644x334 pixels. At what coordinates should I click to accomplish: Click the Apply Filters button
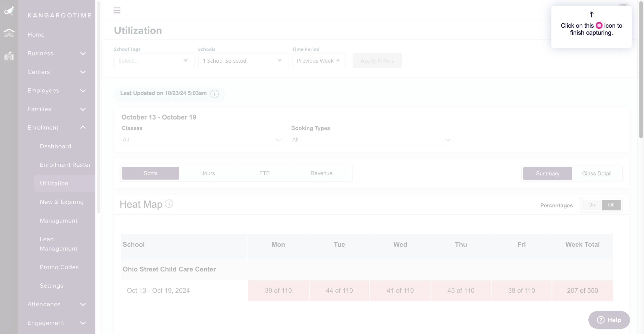pos(377,61)
